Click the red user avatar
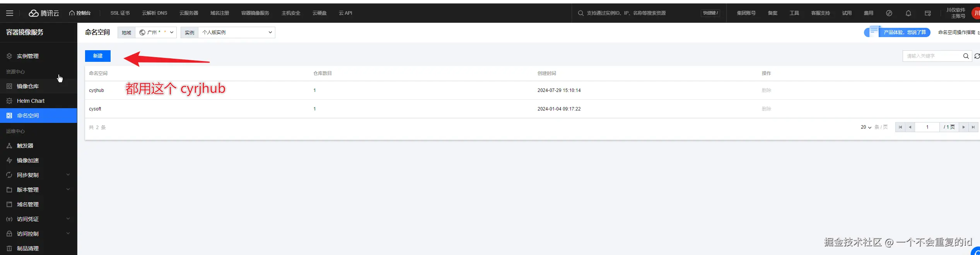 tap(976, 13)
